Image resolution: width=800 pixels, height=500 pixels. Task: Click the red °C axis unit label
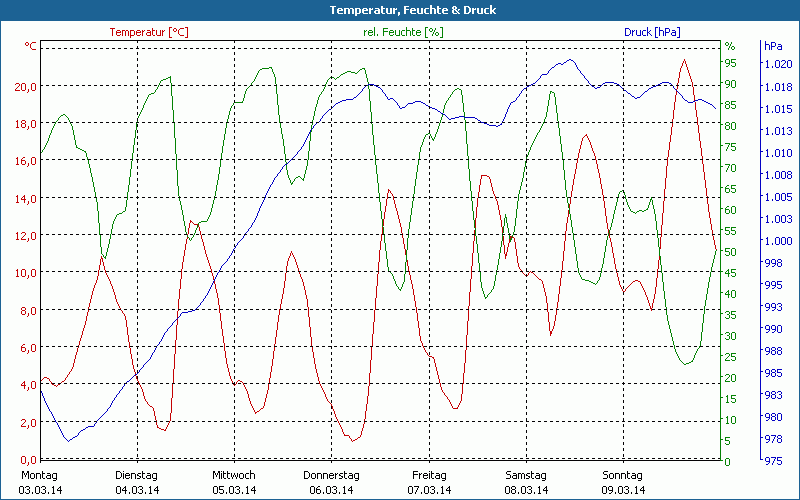[31, 46]
